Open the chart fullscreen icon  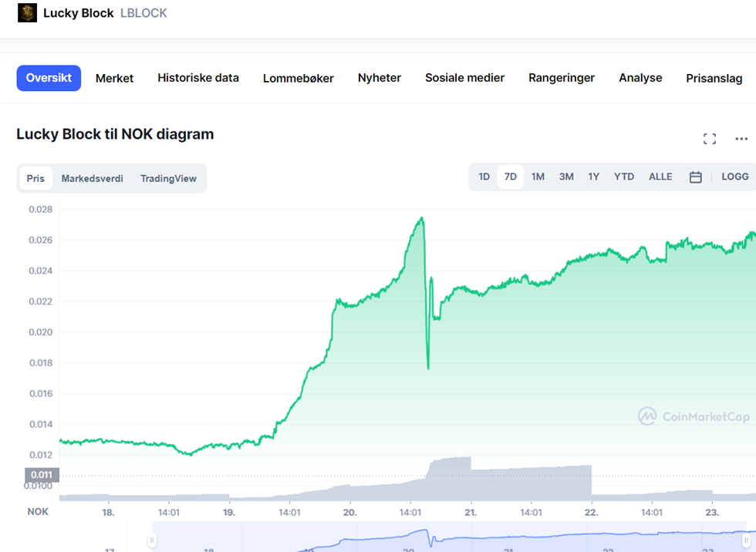coord(709,139)
